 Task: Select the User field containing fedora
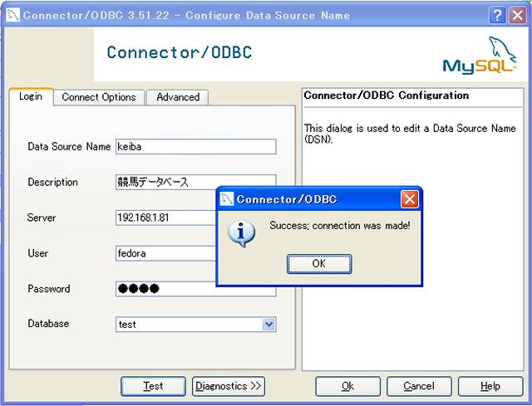pyautogui.click(x=166, y=253)
